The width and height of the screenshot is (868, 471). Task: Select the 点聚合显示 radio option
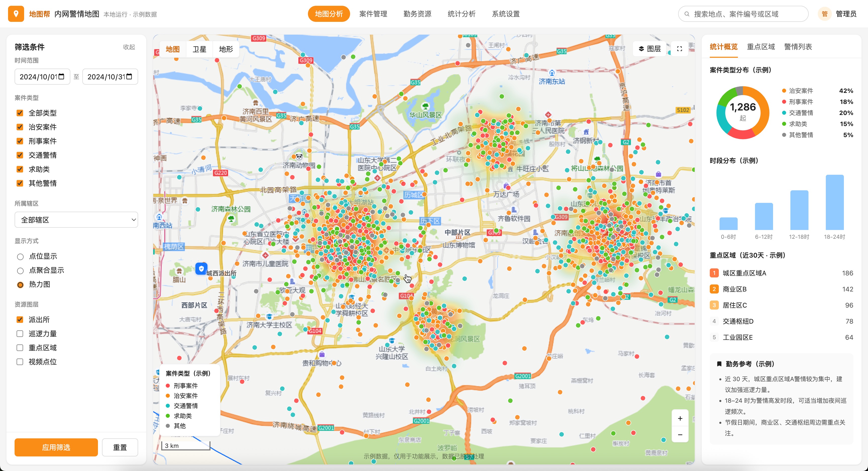point(20,271)
